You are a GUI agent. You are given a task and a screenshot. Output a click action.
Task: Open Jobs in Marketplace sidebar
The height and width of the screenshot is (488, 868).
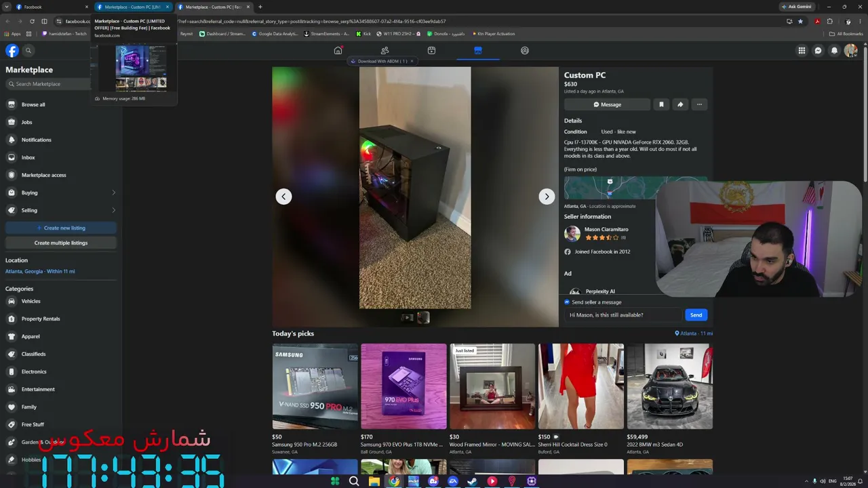(61, 122)
